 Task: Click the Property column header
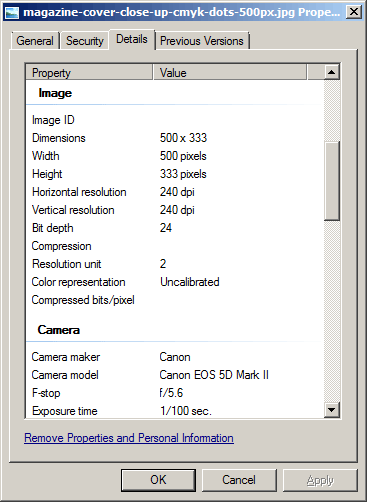point(89,73)
